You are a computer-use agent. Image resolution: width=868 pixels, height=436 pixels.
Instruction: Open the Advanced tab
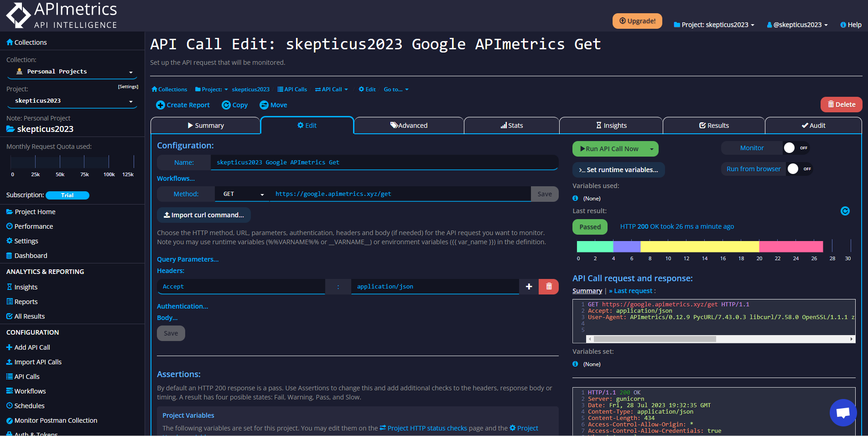409,126
